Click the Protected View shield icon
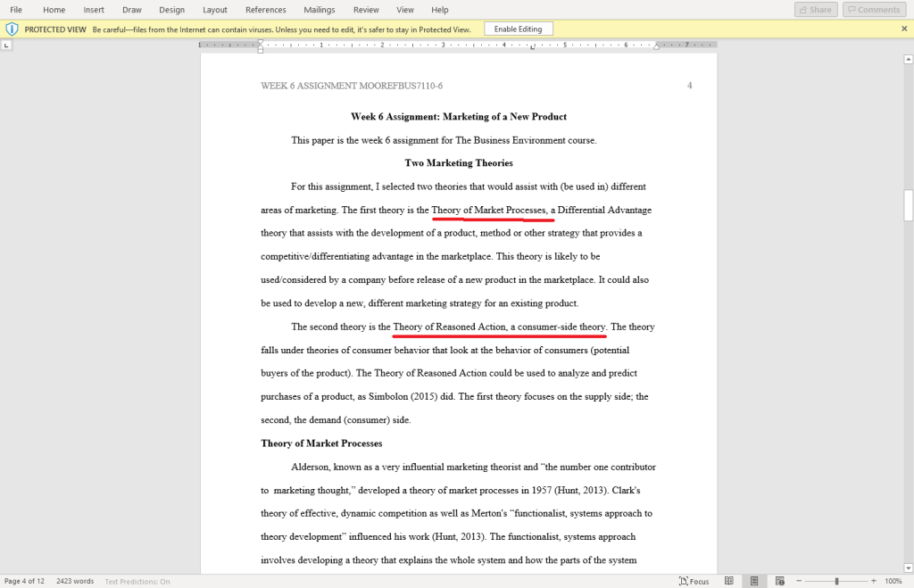The image size is (914, 588). [12, 29]
